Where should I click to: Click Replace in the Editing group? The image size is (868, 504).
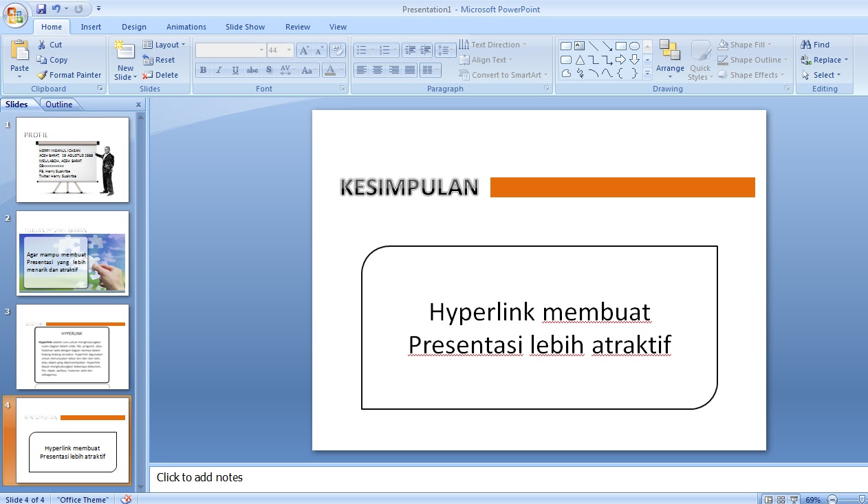[x=823, y=60]
